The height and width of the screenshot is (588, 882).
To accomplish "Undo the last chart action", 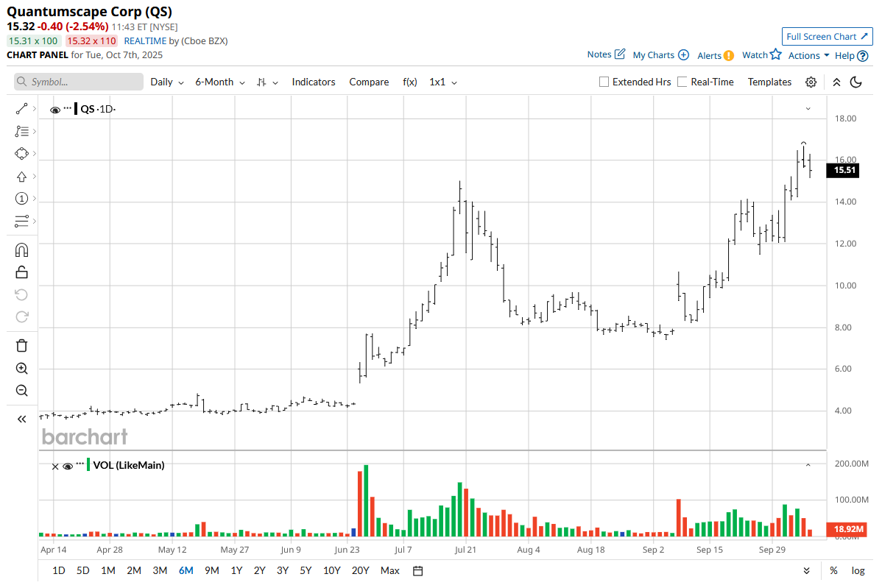I will 21,294.
